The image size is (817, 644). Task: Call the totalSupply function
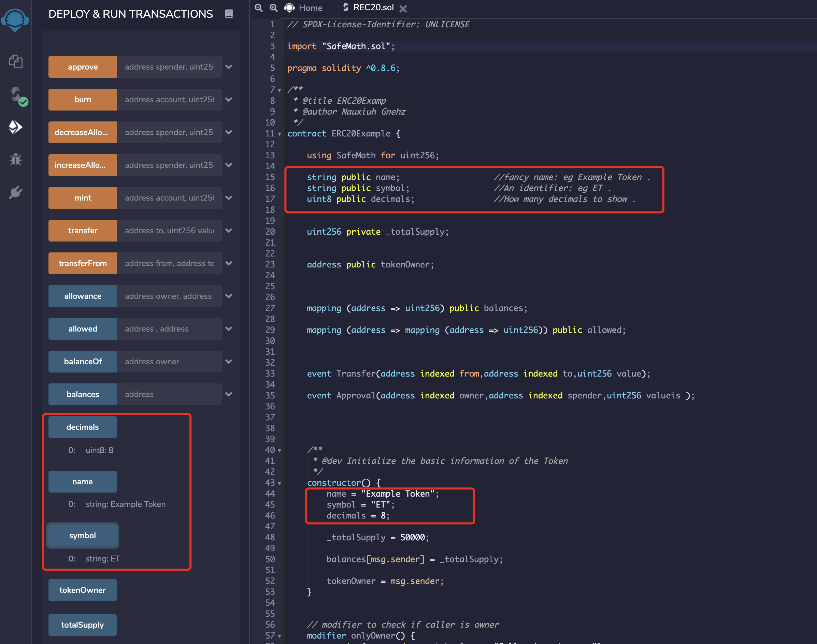83,625
